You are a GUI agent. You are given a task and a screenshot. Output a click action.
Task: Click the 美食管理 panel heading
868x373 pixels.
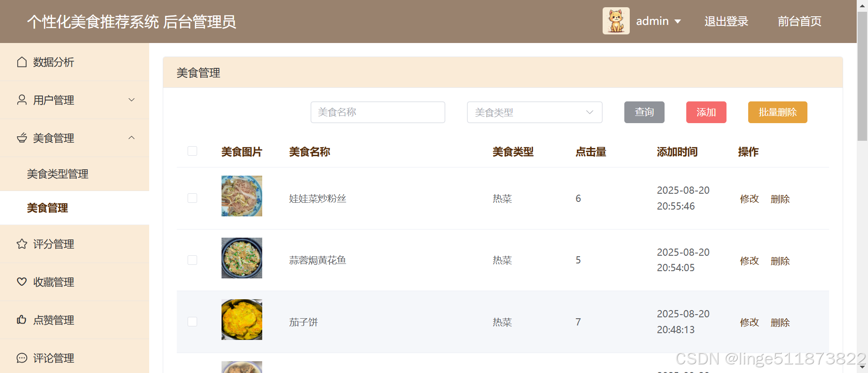point(198,73)
